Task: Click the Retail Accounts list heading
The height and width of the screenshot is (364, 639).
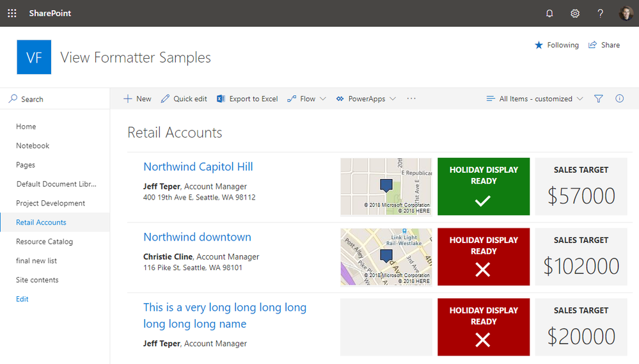Action: click(175, 132)
